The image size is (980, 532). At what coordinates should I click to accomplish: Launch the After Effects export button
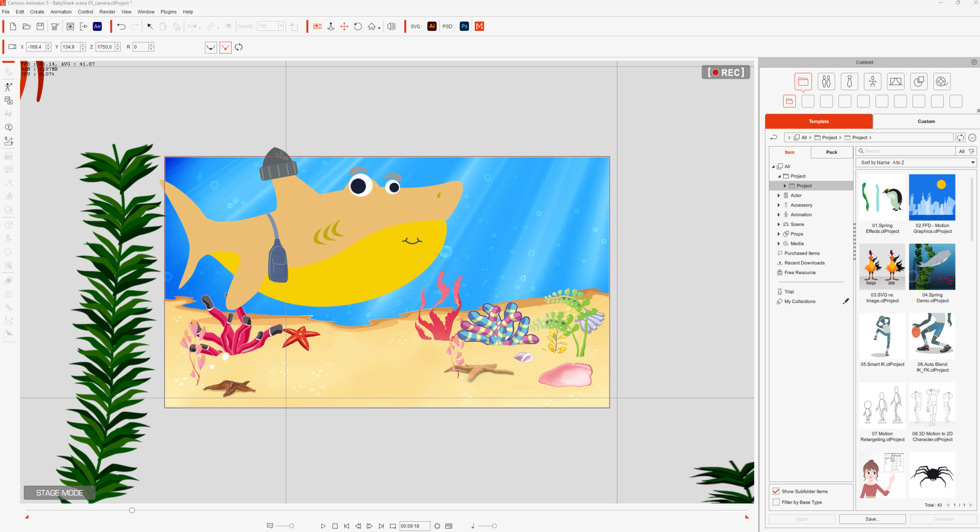(x=98, y=26)
